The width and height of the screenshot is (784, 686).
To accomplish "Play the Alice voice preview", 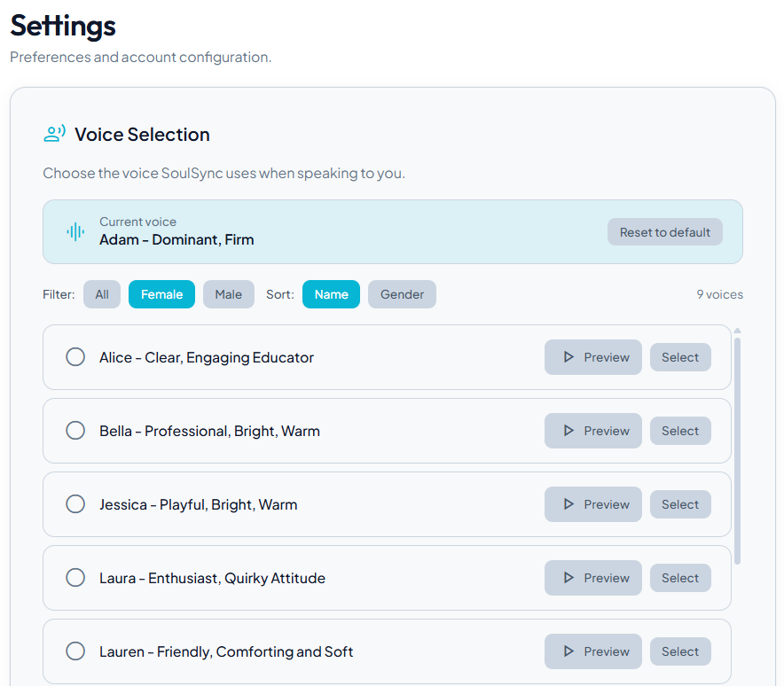I will [592, 357].
